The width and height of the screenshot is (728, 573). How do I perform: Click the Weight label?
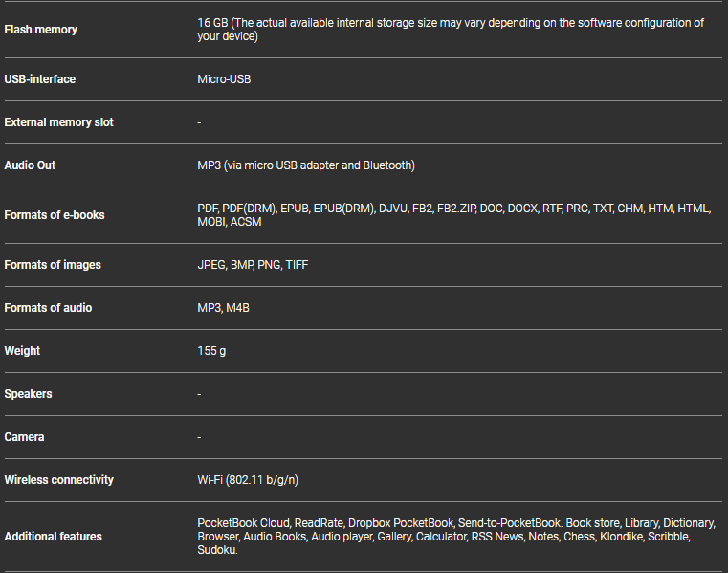(x=22, y=351)
